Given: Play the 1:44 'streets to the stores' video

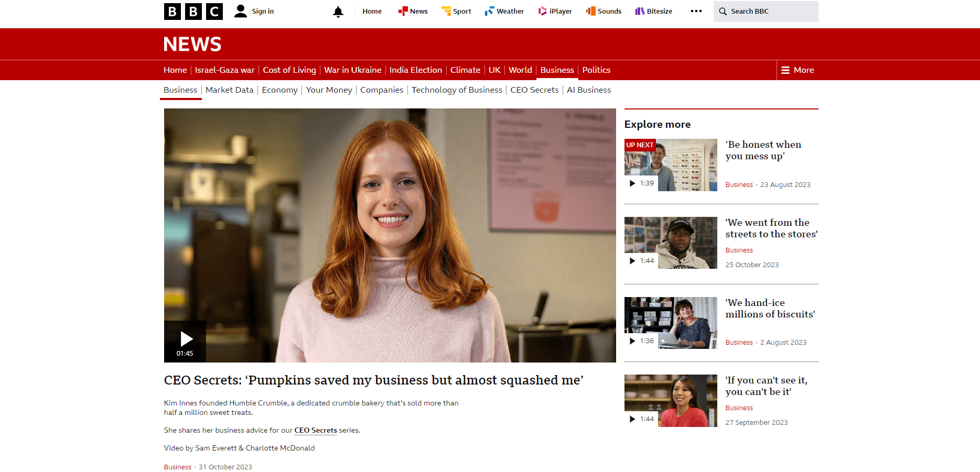Looking at the screenshot, I should pos(641,261).
